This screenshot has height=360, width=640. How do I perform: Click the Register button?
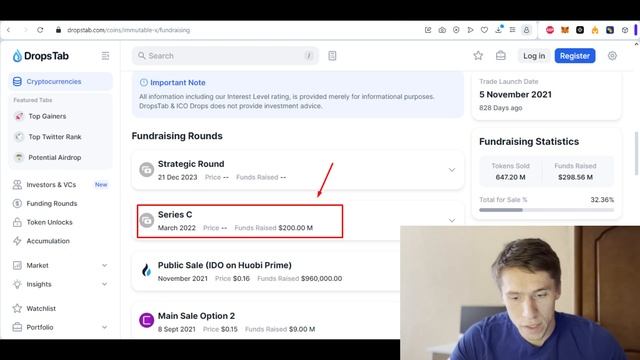point(575,56)
